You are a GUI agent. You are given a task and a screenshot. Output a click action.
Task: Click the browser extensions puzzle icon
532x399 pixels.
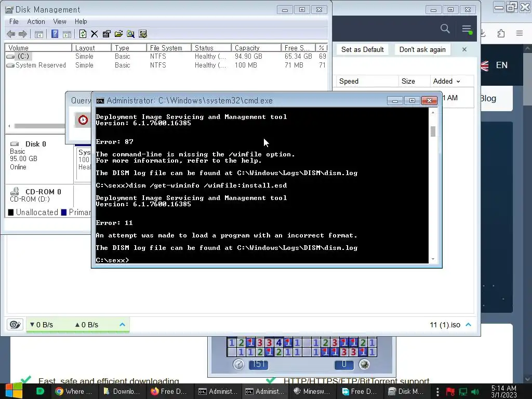pos(501,33)
